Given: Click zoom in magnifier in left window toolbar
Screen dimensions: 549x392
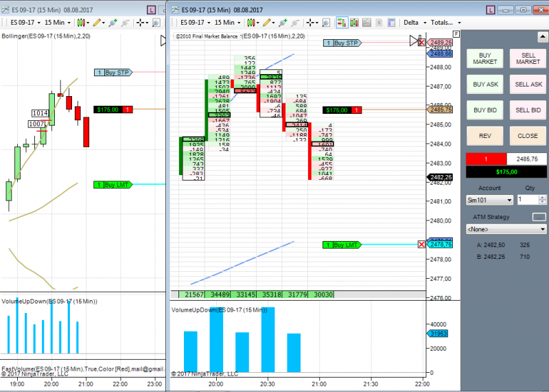Looking at the screenshot, I should pos(113,23).
